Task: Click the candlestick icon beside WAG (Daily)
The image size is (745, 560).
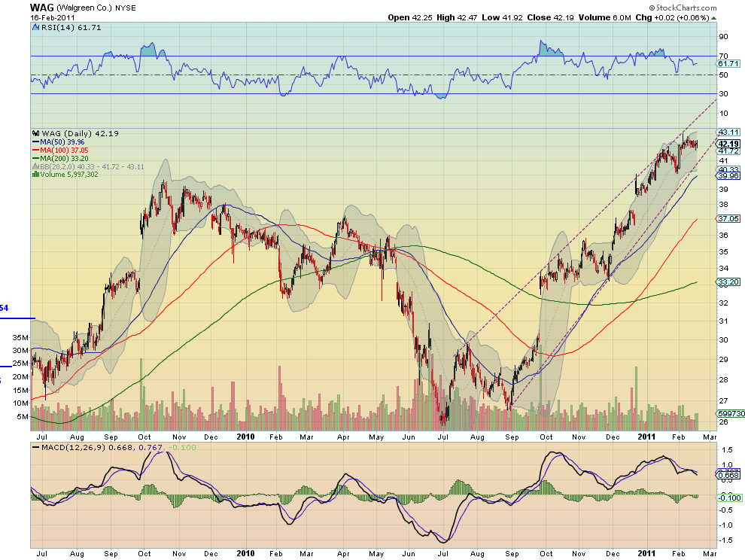Action: pos(35,133)
